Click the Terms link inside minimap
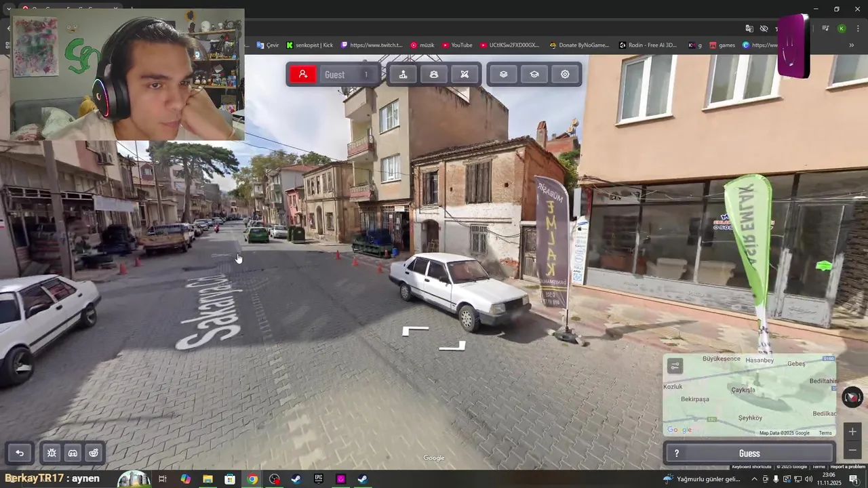This screenshot has width=868, height=488. tap(825, 433)
